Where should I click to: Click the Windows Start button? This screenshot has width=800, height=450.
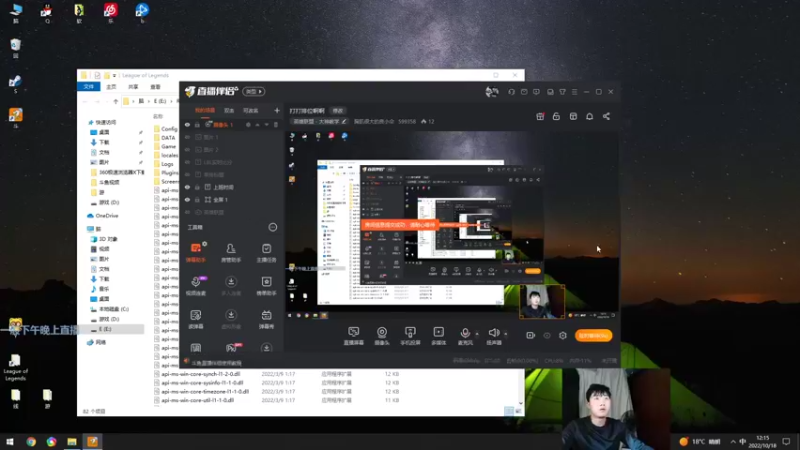click(x=10, y=441)
